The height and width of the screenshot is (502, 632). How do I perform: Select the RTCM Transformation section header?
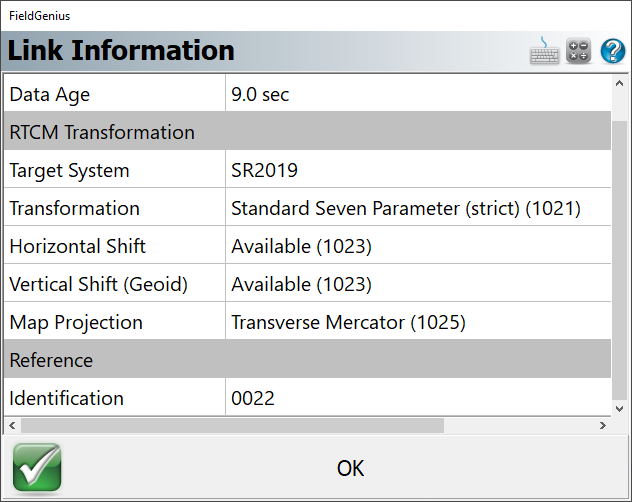(x=308, y=132)
